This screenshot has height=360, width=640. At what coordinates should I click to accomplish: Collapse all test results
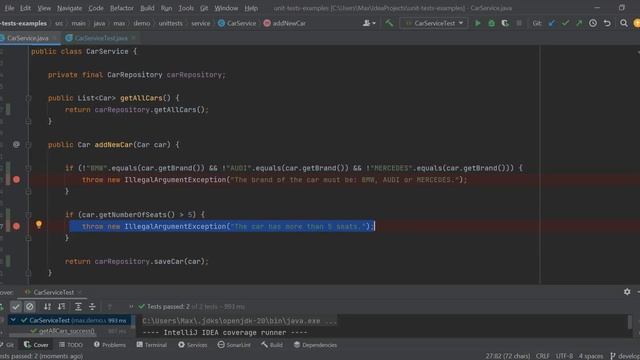coord(92,307)
